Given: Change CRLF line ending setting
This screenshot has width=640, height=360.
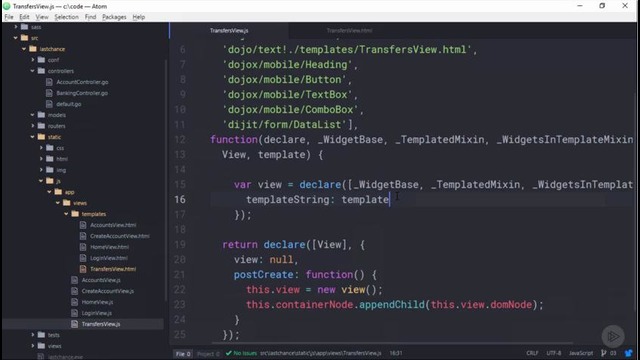Looking at the screenshot, I should (x=532, y=353).
